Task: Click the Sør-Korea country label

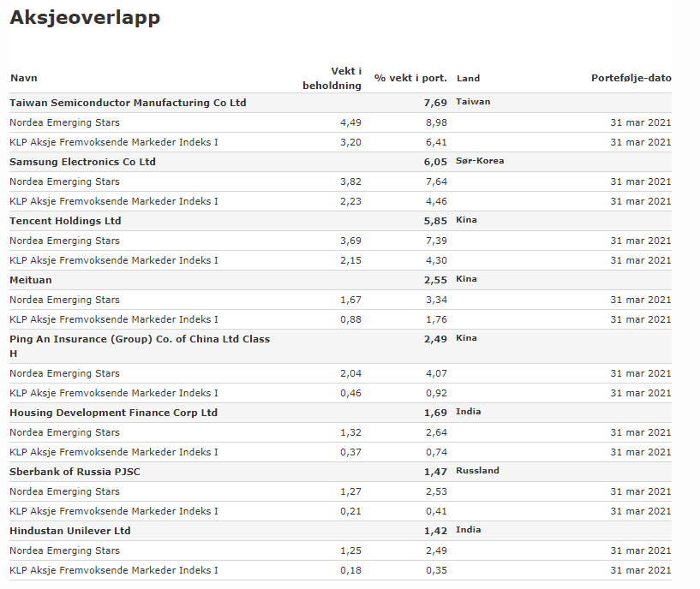Action: pos(480,161)
